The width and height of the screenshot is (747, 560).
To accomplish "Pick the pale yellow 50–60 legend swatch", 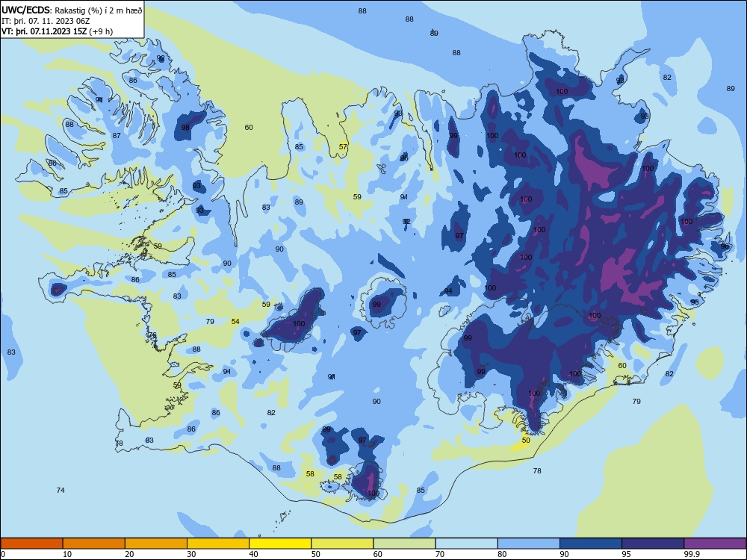I will point(342,544).
